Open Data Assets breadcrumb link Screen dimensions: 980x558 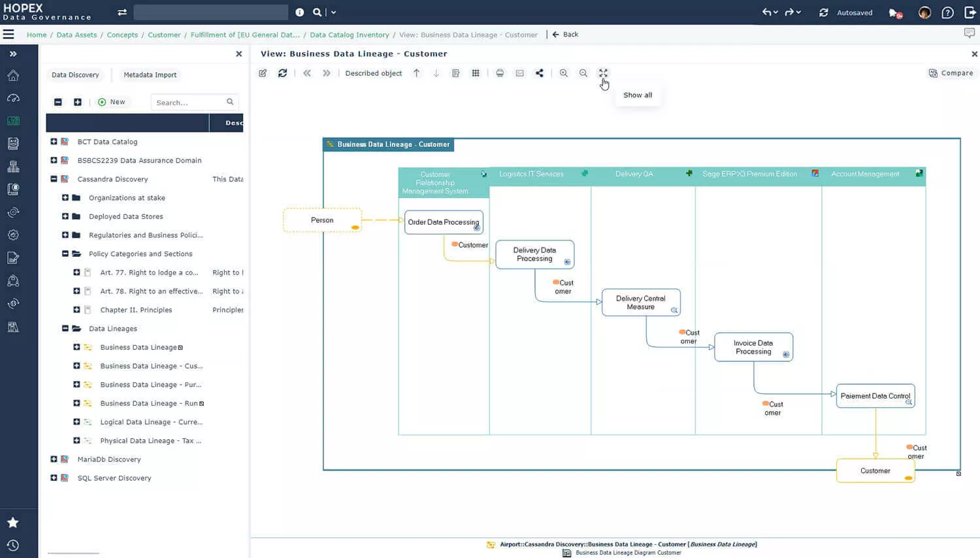(x=76, y=35)
